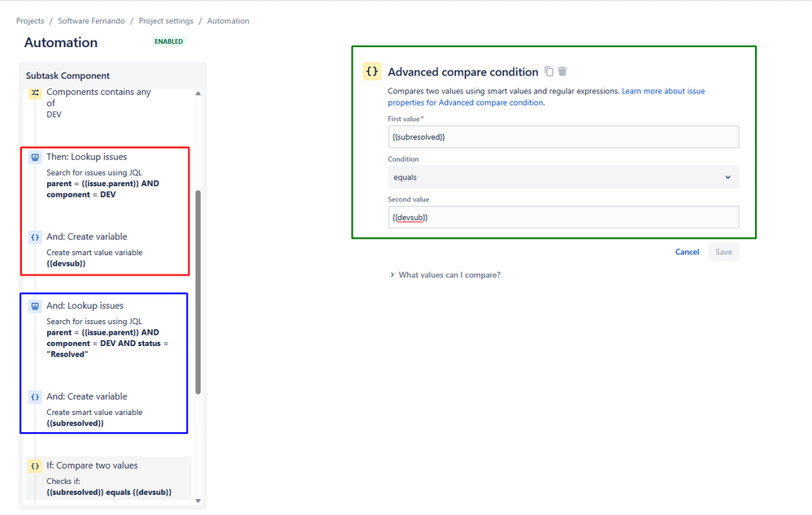Open Software Fernando breadcrumb link
Image resolution: width=812 pixels, height=515 pixels.
91,20
